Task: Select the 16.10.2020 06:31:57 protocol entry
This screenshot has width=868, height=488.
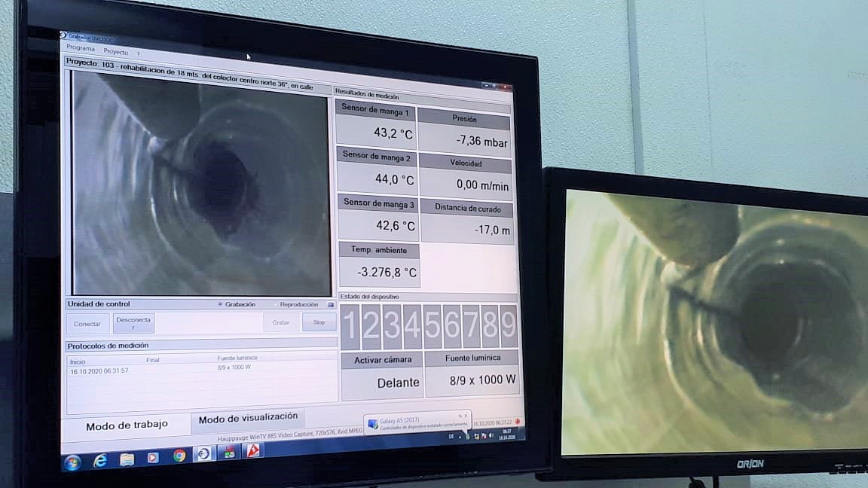Action: tap(99, 371)
